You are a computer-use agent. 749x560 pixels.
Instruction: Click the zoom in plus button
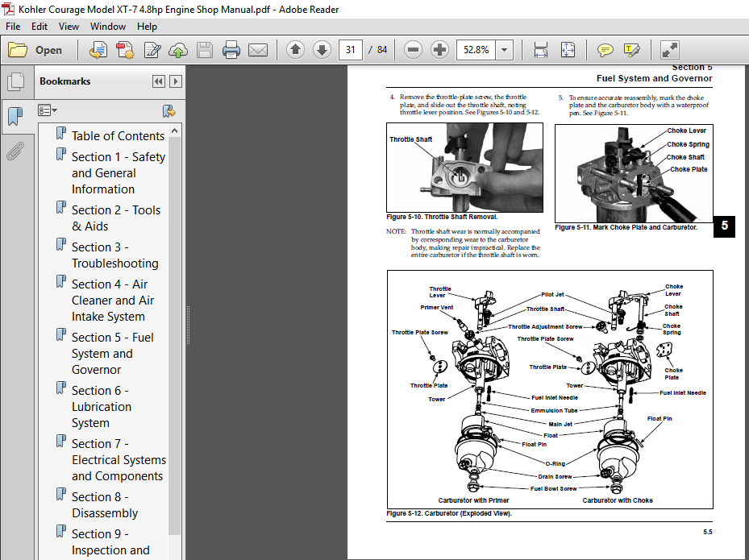[x=439, y=50]
